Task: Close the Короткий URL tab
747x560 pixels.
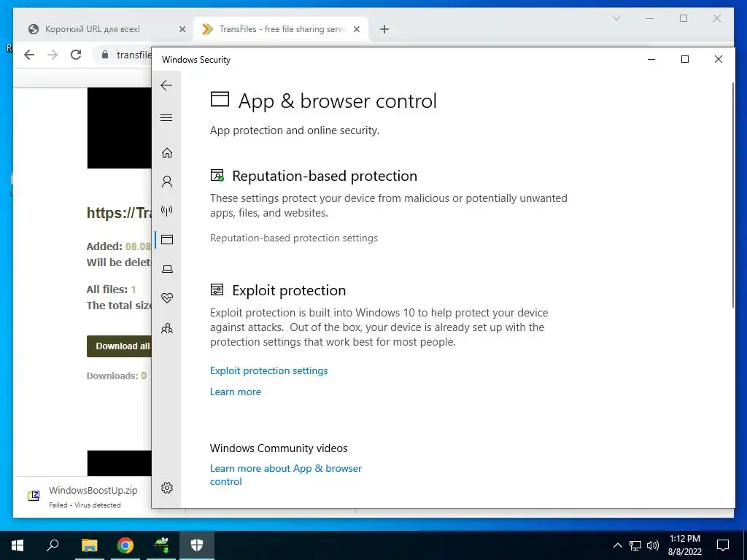Action: tap(182, 29)
